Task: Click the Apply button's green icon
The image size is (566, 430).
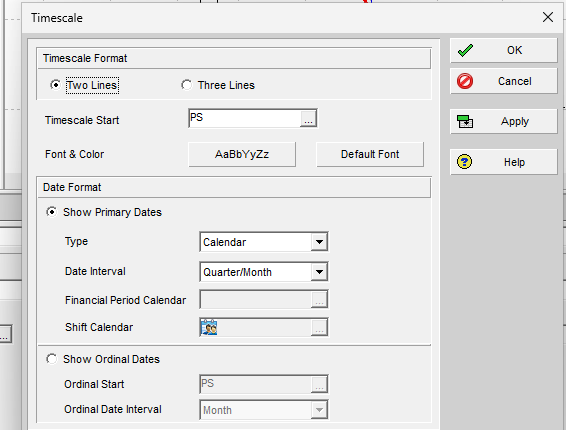Action: coord(465,122)
